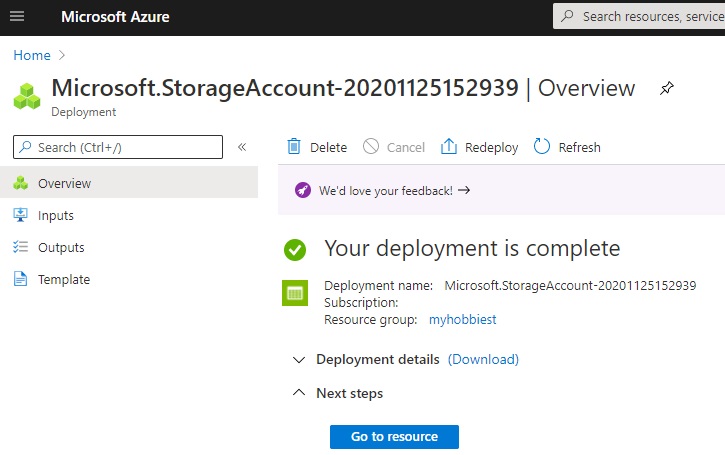Screen dimensions: 725x455
Task: Select Overview in the sidebar
Action: click(x=129, y=183)
